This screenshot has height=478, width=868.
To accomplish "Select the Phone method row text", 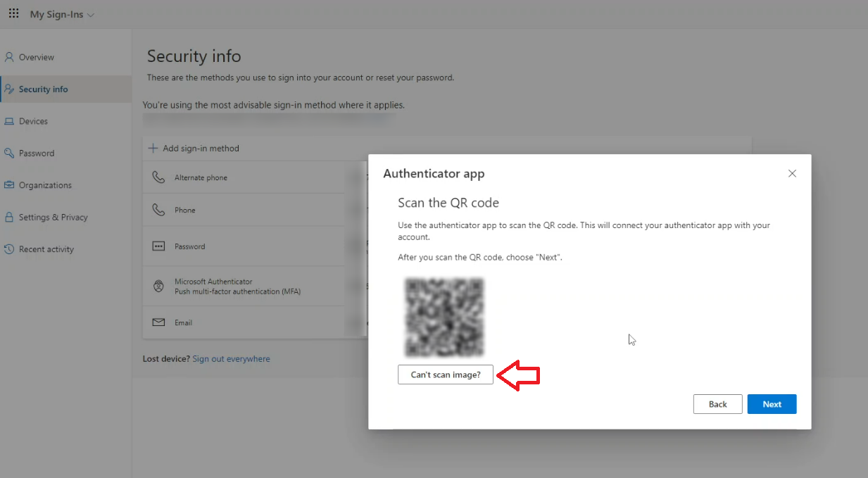I will click(185, 210).
